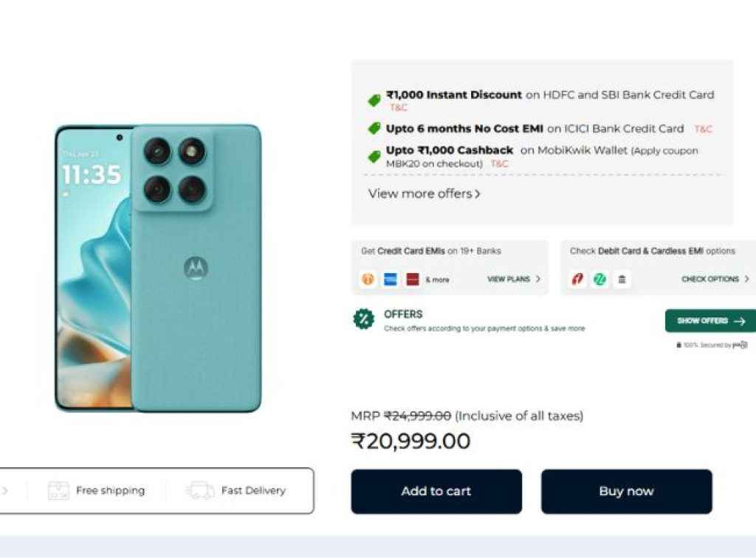This screenshot has height=558, width=756.
Task: Click the Free shipping box icon
Action: (58, 491)
